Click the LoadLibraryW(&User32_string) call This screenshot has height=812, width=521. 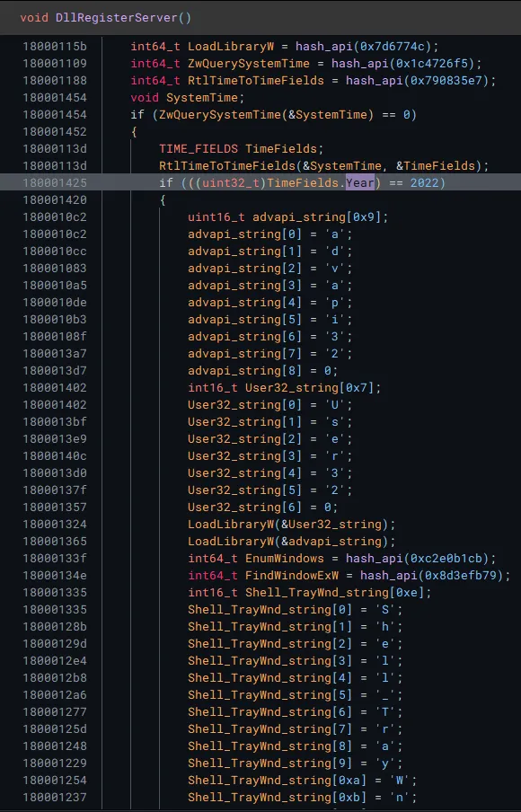click(292, 525)
